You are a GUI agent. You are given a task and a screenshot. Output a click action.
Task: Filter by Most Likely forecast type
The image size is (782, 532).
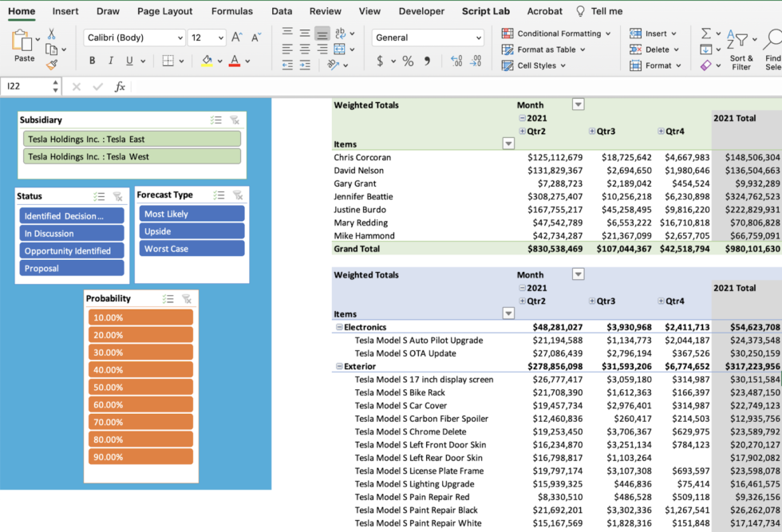[192, 214]
